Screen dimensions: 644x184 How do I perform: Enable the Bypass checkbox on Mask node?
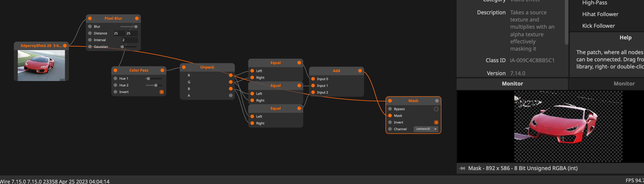tap(436, 109)
